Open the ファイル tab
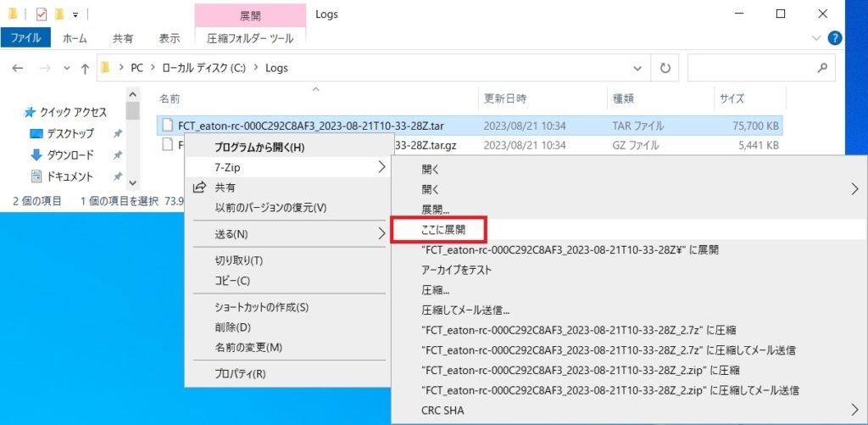The width and height of the screenshot is (868, 425). click(x=25, y=38)
